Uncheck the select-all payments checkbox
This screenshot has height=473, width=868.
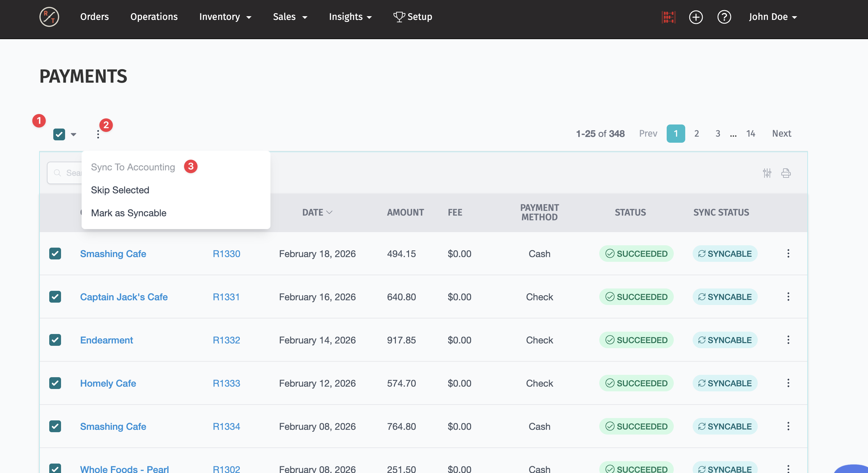(x=59, y=134)
